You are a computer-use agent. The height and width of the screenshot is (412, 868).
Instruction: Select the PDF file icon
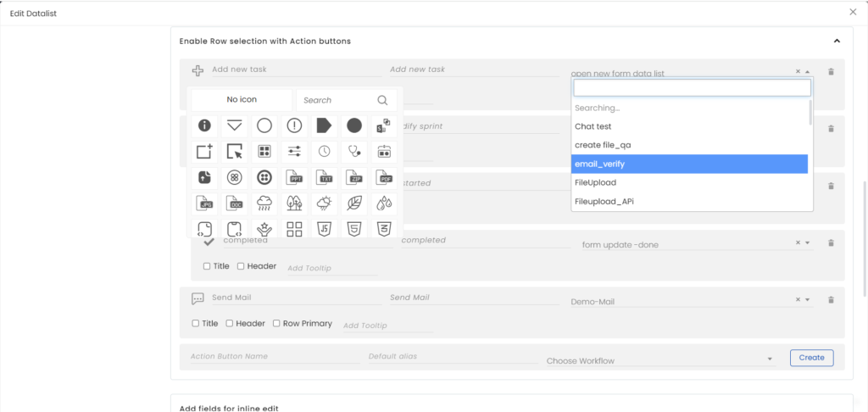click(384, 178)
